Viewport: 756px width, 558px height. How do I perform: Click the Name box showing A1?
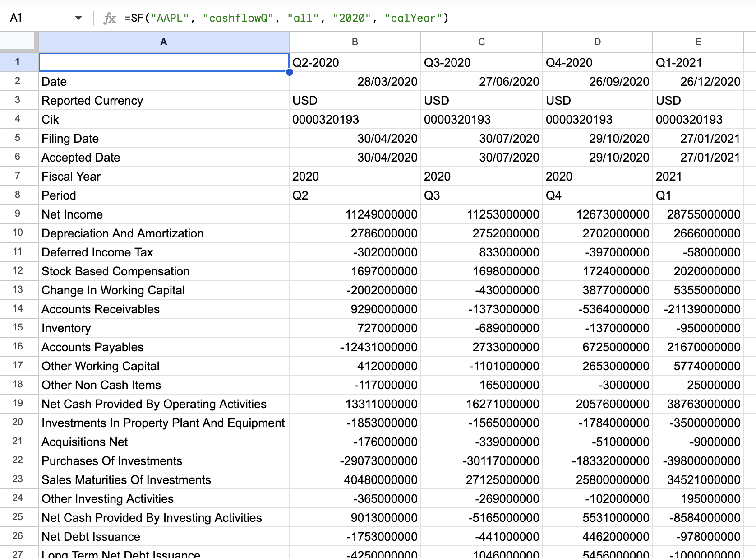point(16,18)
